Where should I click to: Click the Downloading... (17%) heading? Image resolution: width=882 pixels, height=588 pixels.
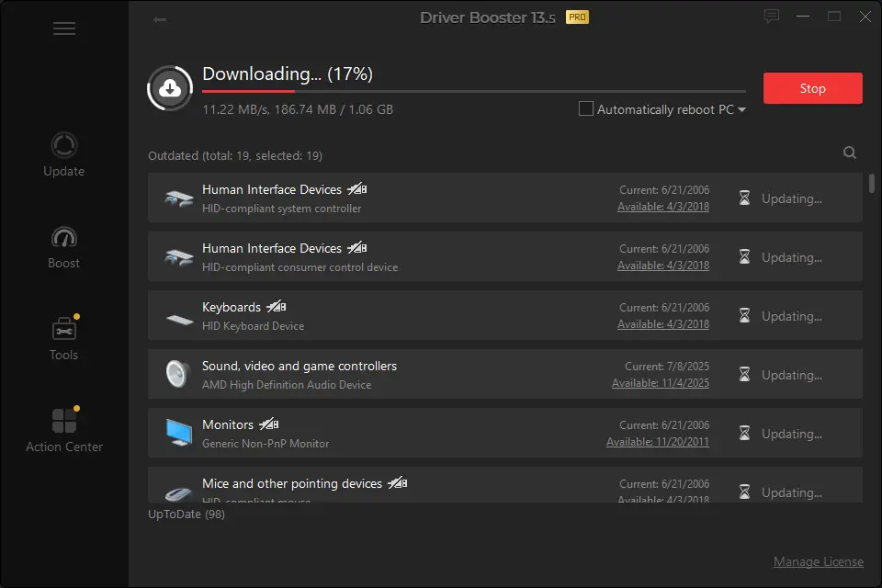tap(288, 73)
